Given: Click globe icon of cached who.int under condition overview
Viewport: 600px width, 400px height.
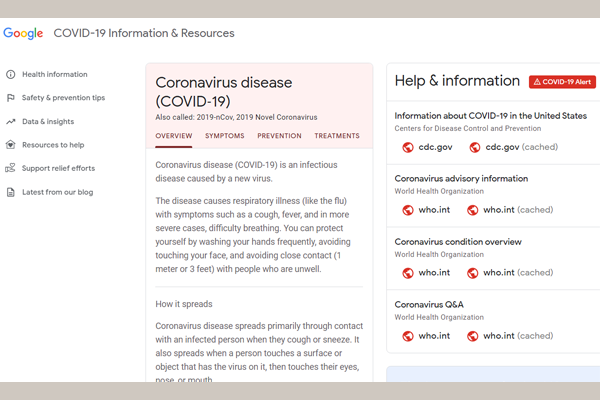Looking at the screenshot, I should point(473,273).
